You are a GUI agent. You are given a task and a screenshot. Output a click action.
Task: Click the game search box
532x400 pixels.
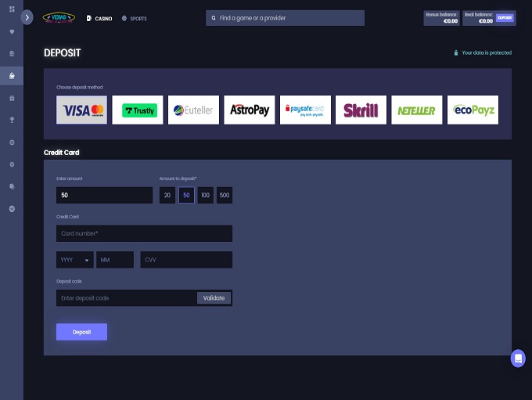[x=285, y=18]
